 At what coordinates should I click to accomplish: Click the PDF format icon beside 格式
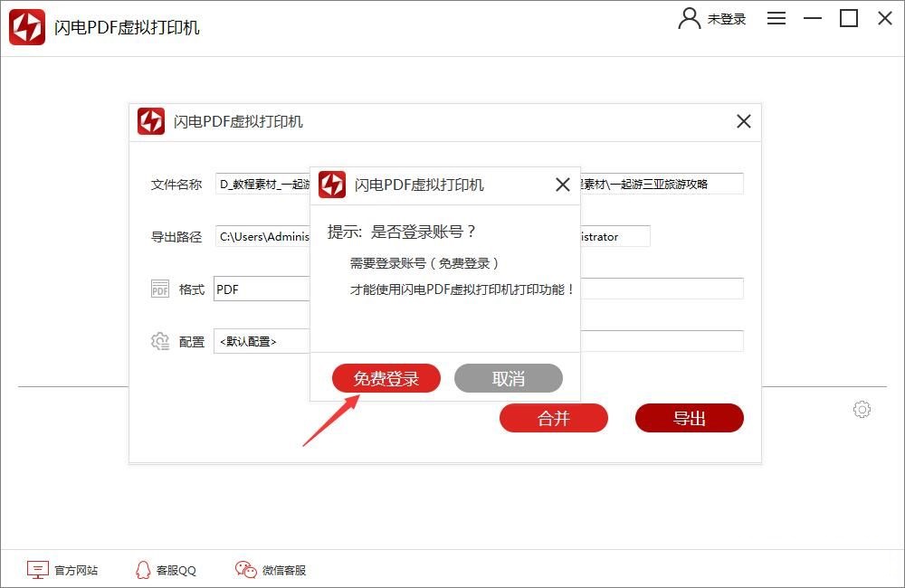pyautogui.click(x=160, y=289)
